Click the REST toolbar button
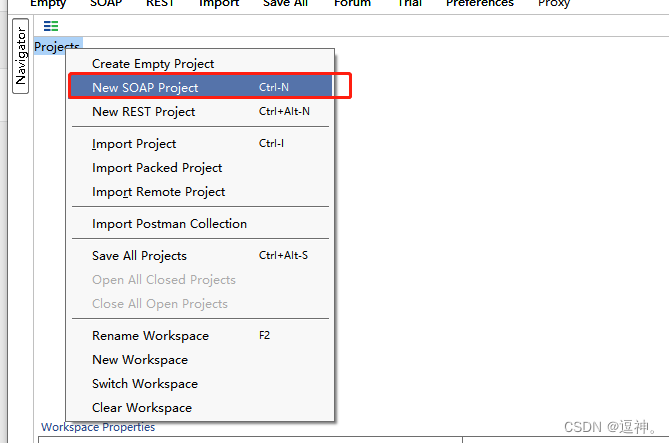The height and width of the screenshot is (443, 669). (160, 3)
